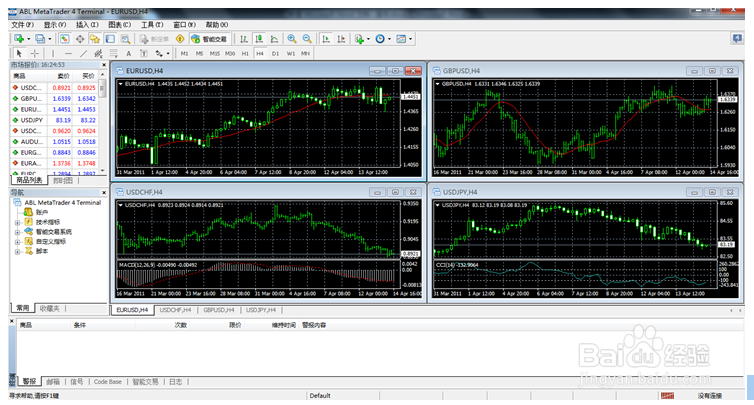Open the 文件 menu
This screenshot has width=754, height=405.
pyautogui.click(x=22, y=25)
